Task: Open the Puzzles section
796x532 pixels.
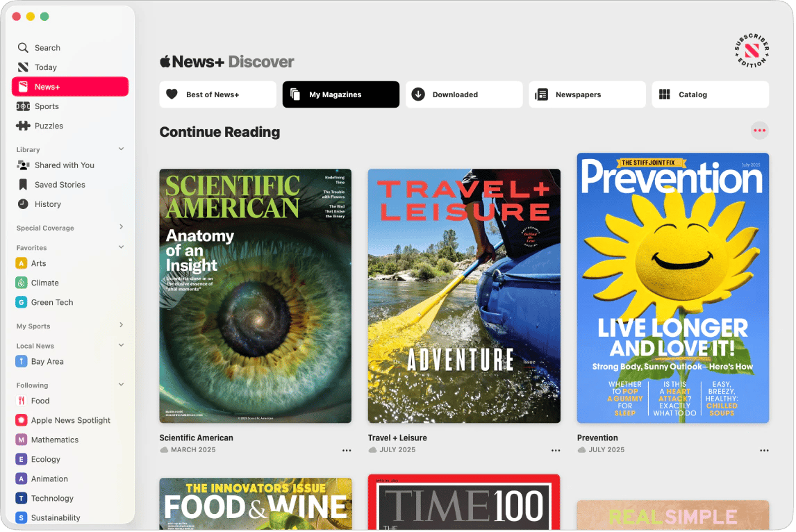Action: 49,126
